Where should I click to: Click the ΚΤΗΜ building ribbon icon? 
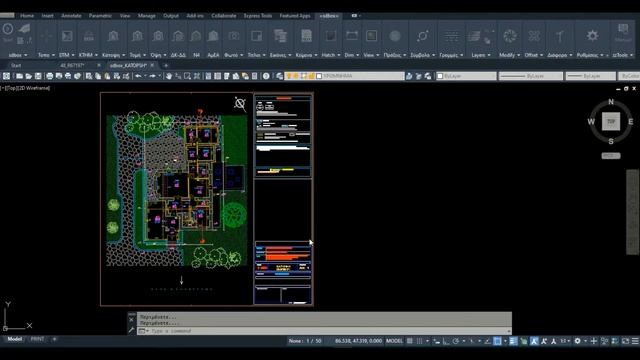click(89, 36)
